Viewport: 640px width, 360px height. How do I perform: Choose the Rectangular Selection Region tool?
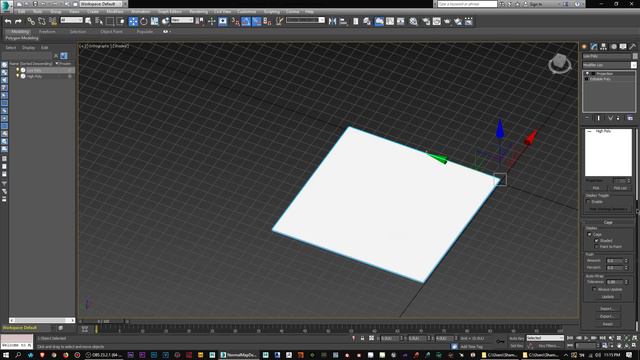click(110, 21)
